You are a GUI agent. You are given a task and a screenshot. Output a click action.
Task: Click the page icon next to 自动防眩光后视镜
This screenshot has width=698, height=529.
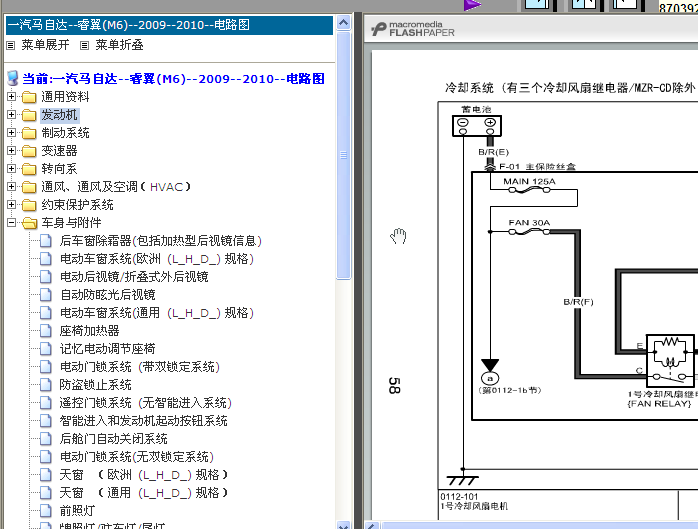45,295
